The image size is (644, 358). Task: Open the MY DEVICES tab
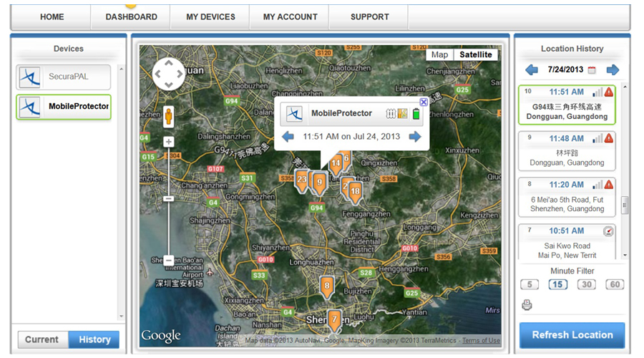(x=210, y=17)
